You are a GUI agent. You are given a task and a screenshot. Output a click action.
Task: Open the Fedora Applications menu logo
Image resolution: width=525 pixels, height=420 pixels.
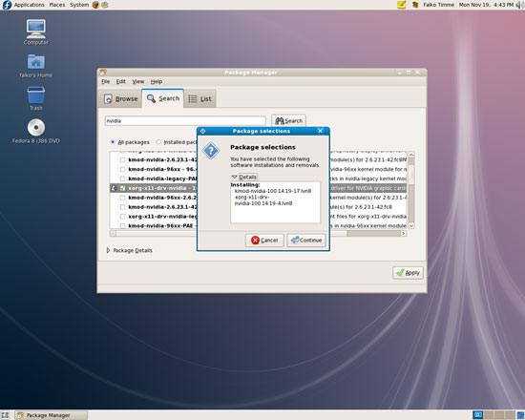coord(7,5)
